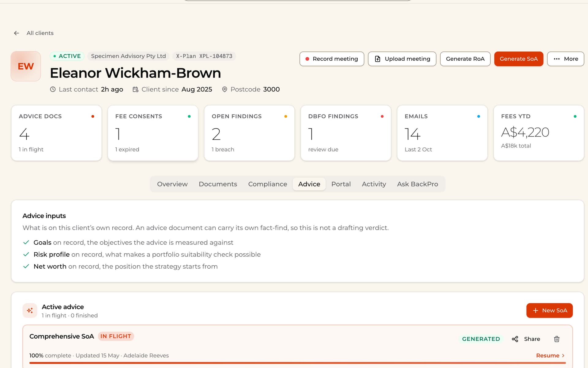Viewport: 588px width, 368px height.
Task: Resume the Comprehensive SoA
Action: (x=550, y=355)
